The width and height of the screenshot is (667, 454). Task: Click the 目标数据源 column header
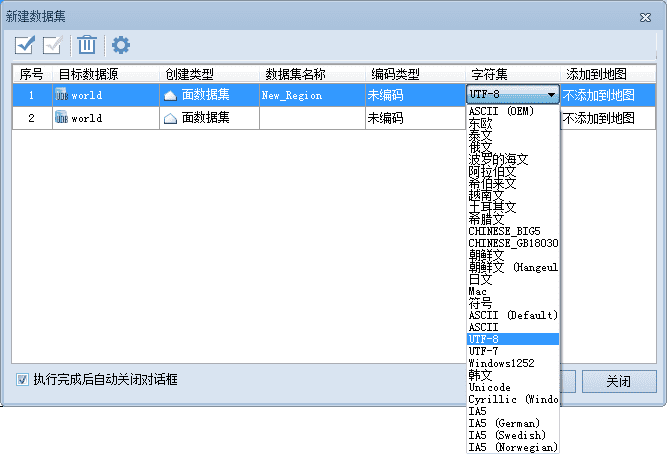point(105,74)
